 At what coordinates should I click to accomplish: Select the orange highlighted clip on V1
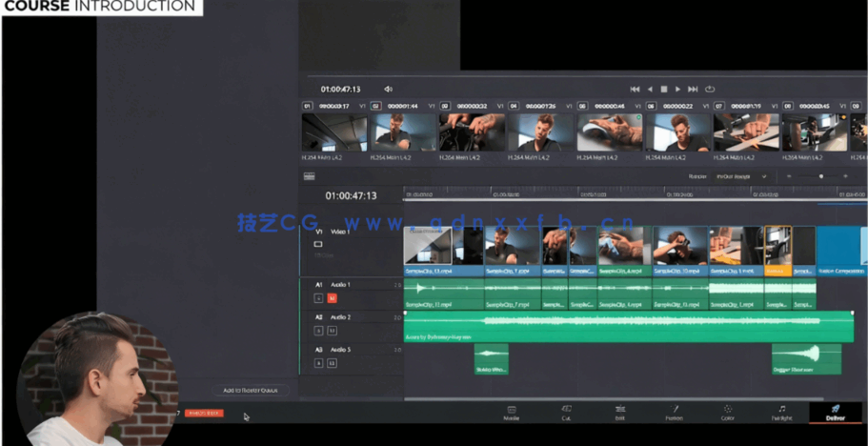point(777,252)
